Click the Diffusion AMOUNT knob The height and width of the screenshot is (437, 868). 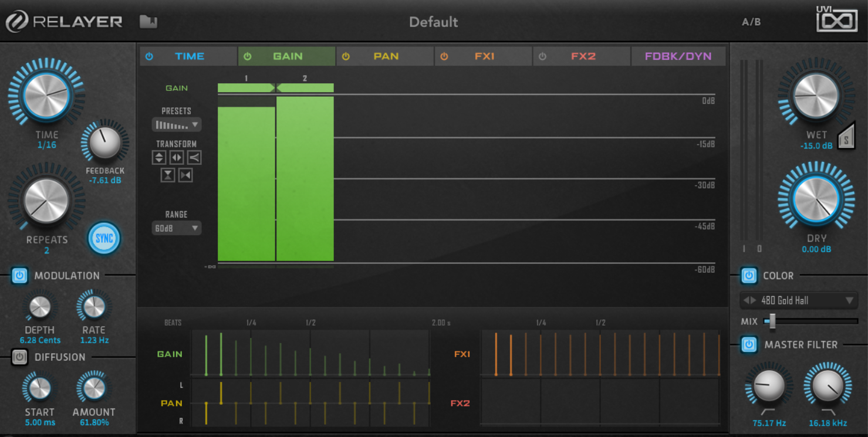click(x=94, y=388)
